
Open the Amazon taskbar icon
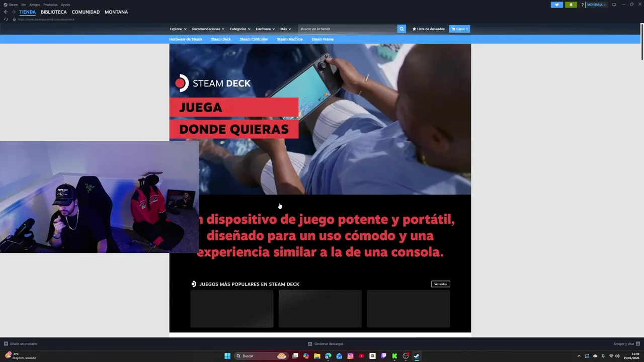pos(372,356)
